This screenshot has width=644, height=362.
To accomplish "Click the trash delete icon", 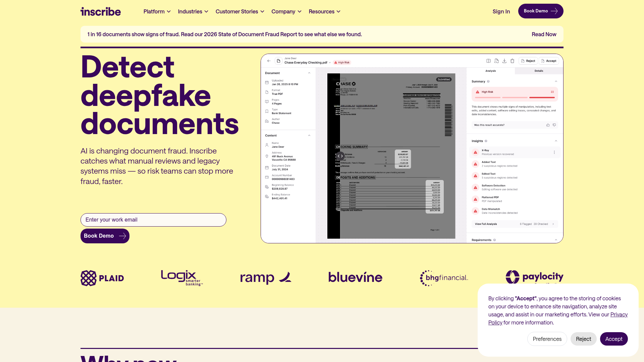I will (512, 61).
